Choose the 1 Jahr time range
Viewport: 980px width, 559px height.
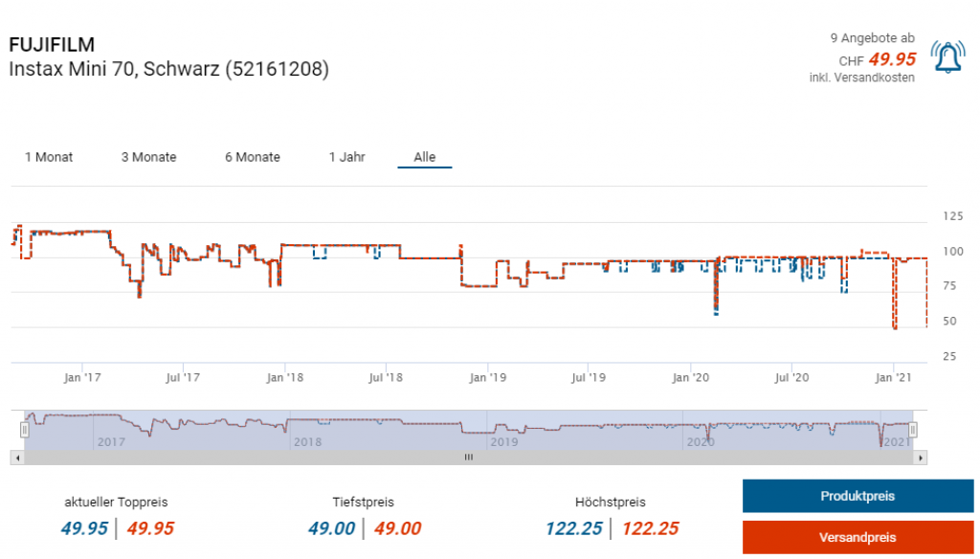coord(346,157)
